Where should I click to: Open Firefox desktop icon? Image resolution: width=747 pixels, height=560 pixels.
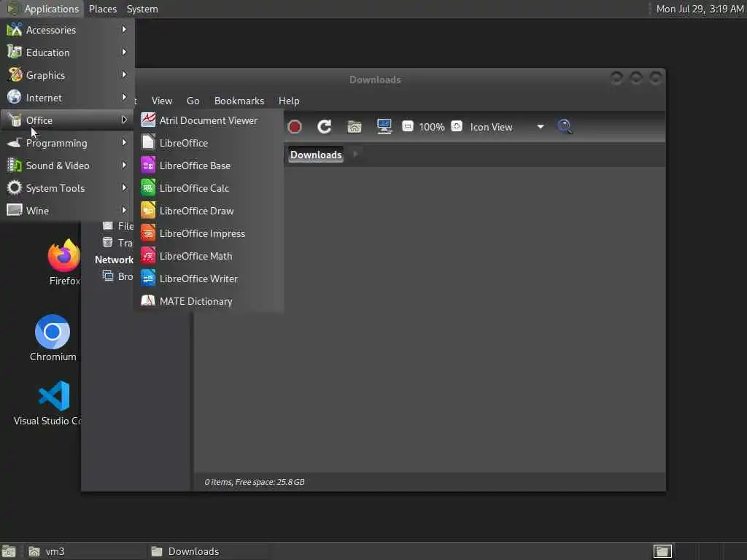click(64, 262)
